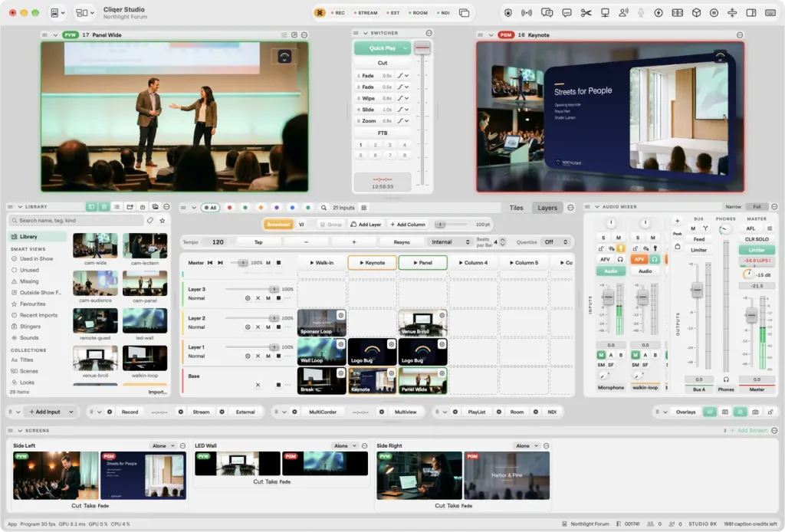Open Quick Play dropdown arrow in Switcher
Screen dimensions: 785x532
[x=405, y=48]
